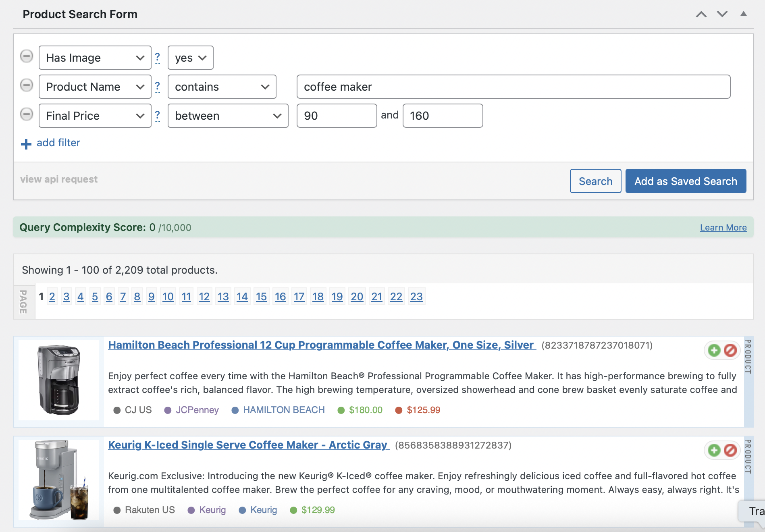The height and width of the screenshot is (532, 765).
Task: Open Keurig K-Iced Single Serve Coffee Maker link
Action: pos(249,445)
